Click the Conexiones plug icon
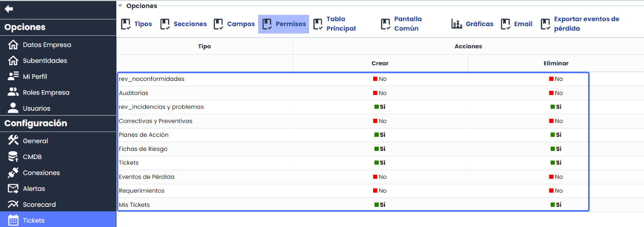The image size is (644, 227). [13, 173]
